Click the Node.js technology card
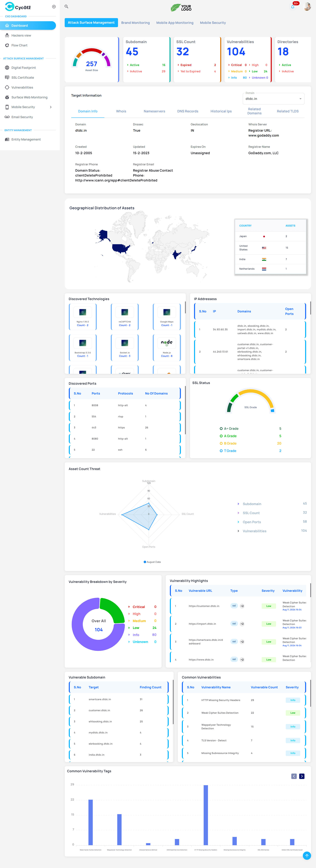This screenshot has width=316, height=868. click(x=167, y=348)
